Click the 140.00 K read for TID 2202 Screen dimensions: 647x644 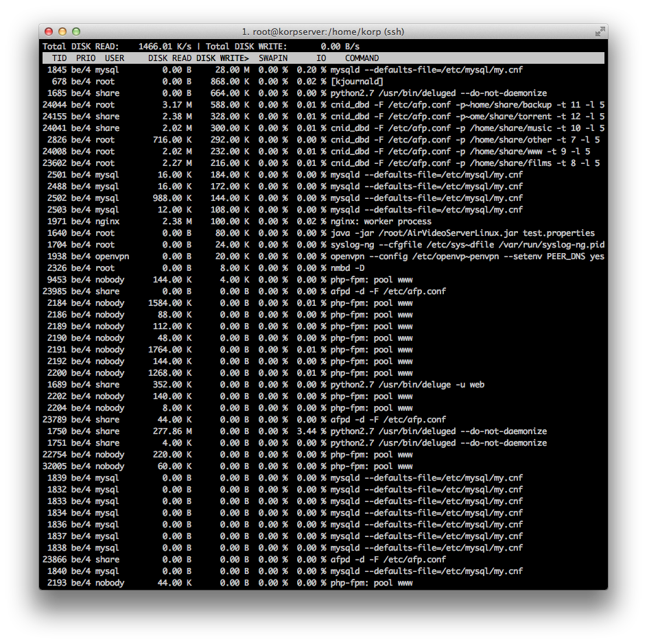pyautogui.click(x=172, y=396)
